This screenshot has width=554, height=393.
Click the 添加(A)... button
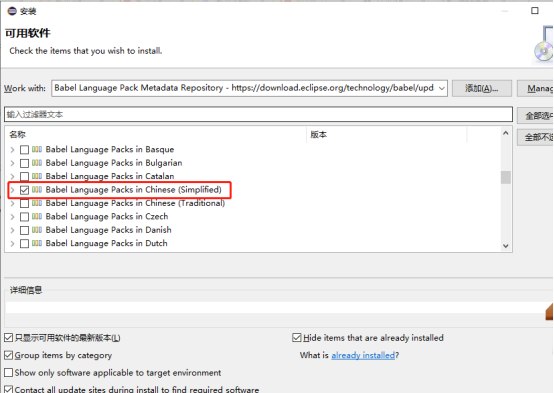point(482,88)
